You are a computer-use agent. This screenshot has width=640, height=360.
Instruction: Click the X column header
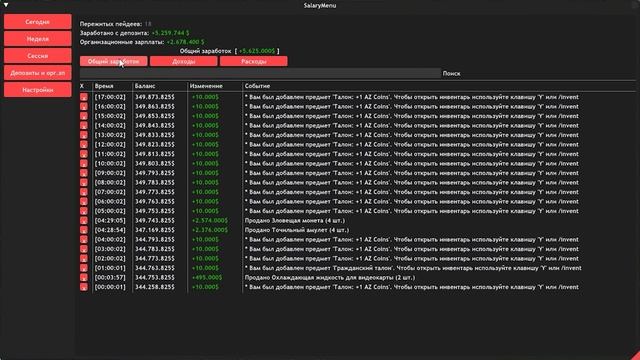tap(82, 86)
